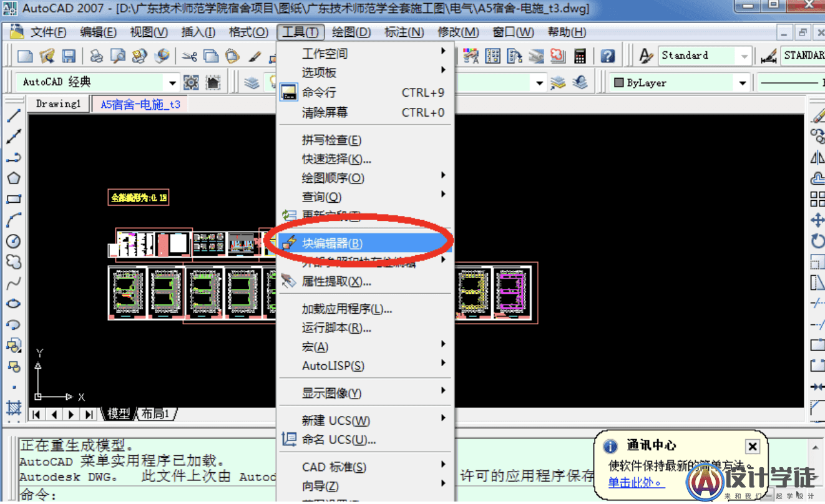
Task: Select the Circle draw tool
Action: click(14, 241)
